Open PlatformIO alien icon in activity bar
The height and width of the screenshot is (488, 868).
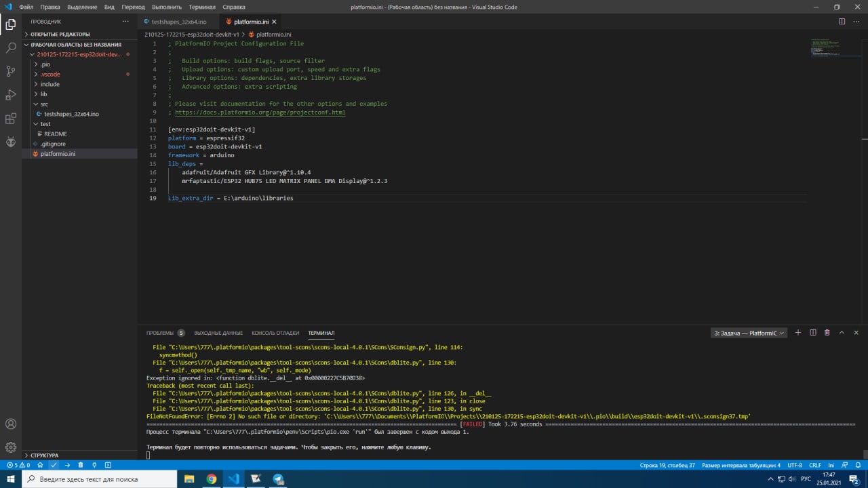point(11,142)
